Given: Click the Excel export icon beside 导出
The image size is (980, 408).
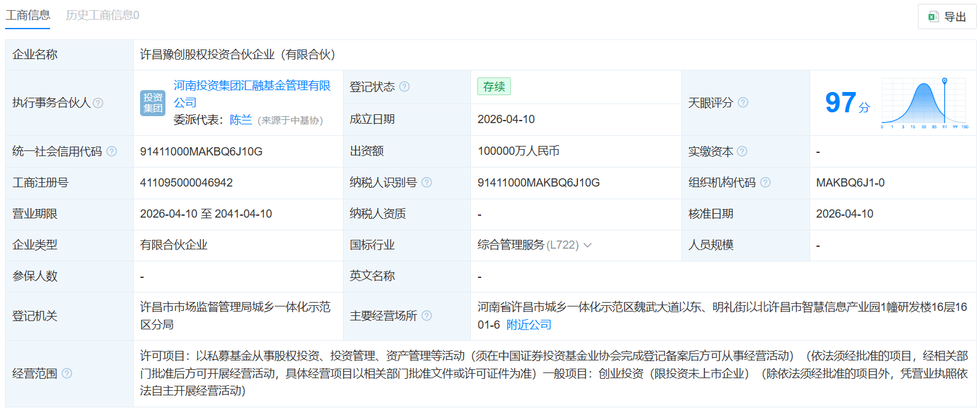Looking at the screenshot, I should point(932,17).
